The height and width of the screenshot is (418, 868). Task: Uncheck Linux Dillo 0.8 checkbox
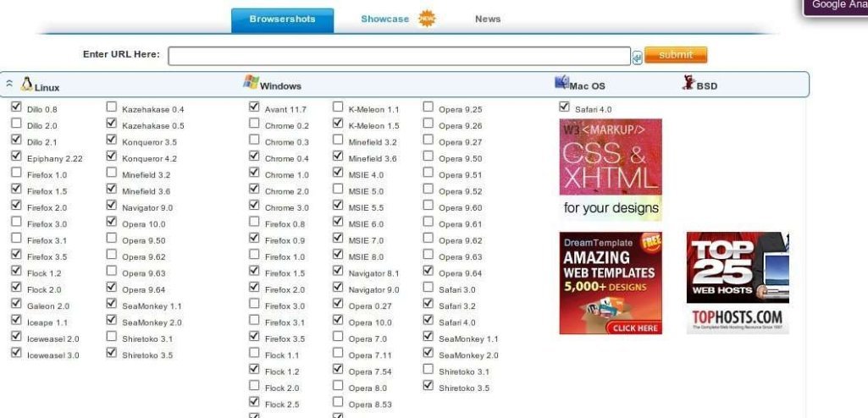coord(16,107)
